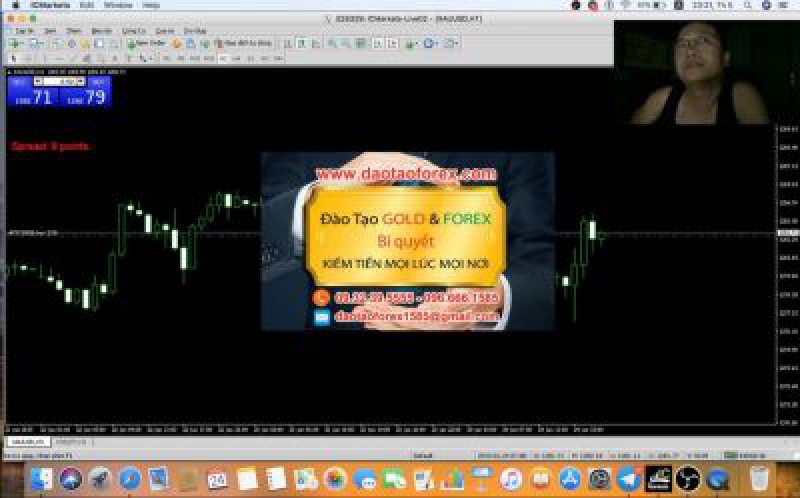Viewport: 800px width, 498px height.
Task: Toggle chart shift in the toolbar
Action: [393, 43]
